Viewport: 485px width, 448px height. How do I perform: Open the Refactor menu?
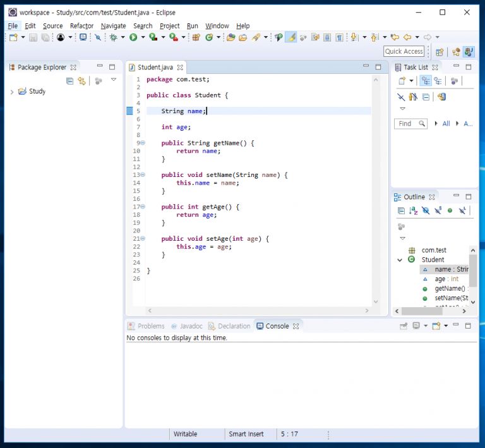[81, 26]
